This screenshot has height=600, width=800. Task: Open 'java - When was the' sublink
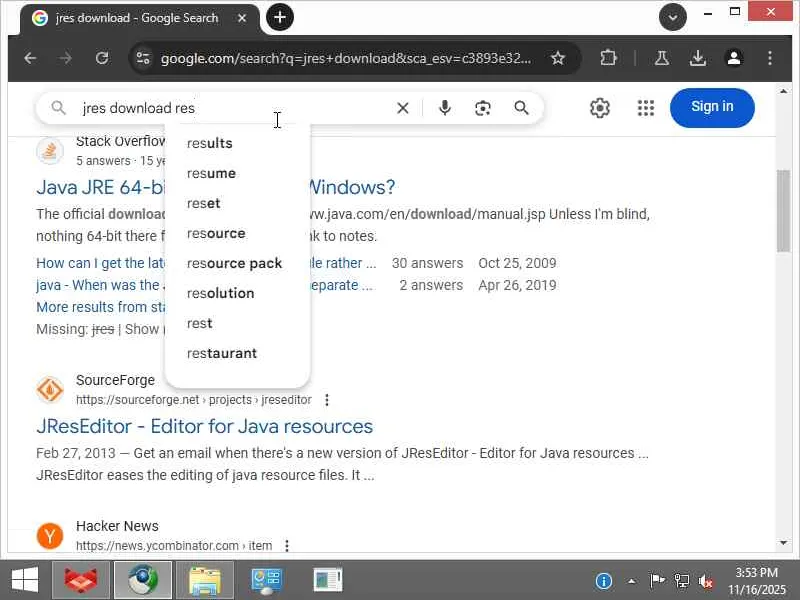[x=101, y=285]
